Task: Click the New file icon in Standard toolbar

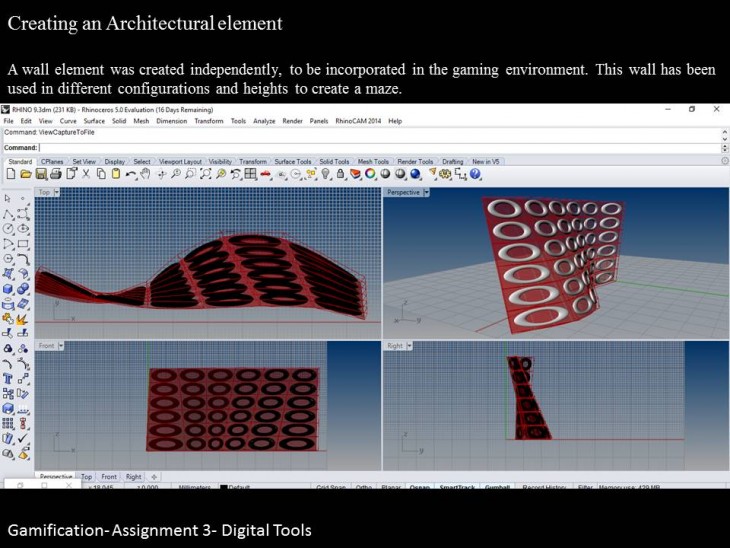Action: [10, 174]
